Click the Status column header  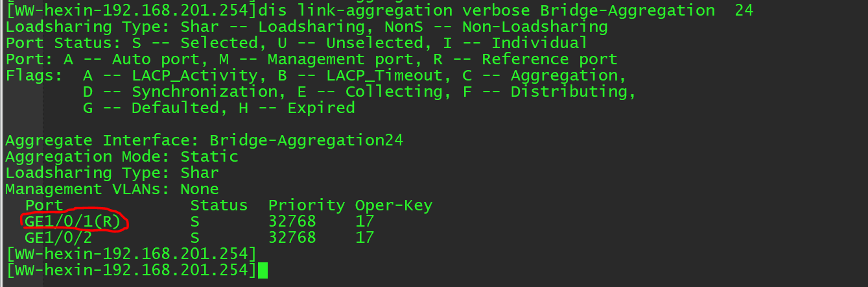pyautogui.click(x=218, y=205)
